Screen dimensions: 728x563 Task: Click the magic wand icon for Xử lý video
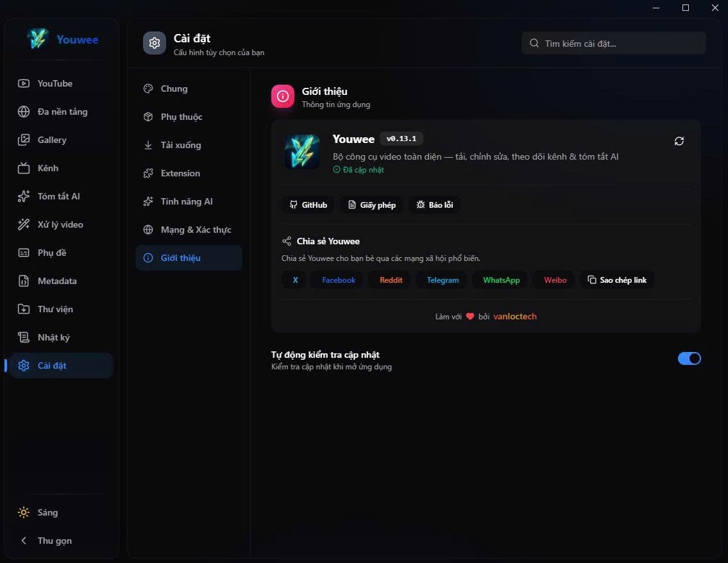[x=24, y=224]
